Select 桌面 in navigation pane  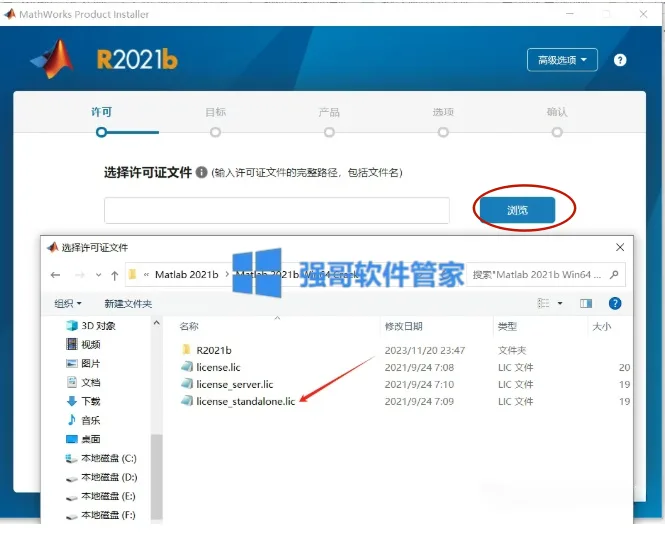pyautogui.click(x=84, y=439)
